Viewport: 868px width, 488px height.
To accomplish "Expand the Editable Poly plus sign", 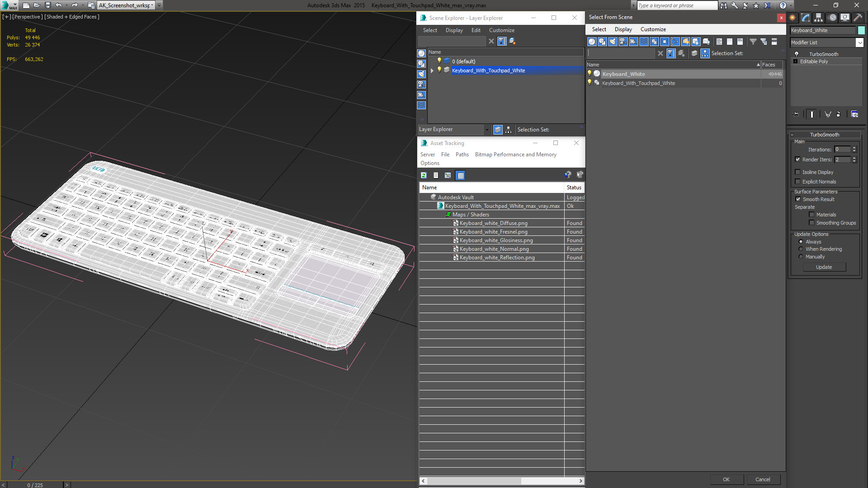I will pyautogui.click(x=795, y=61).
